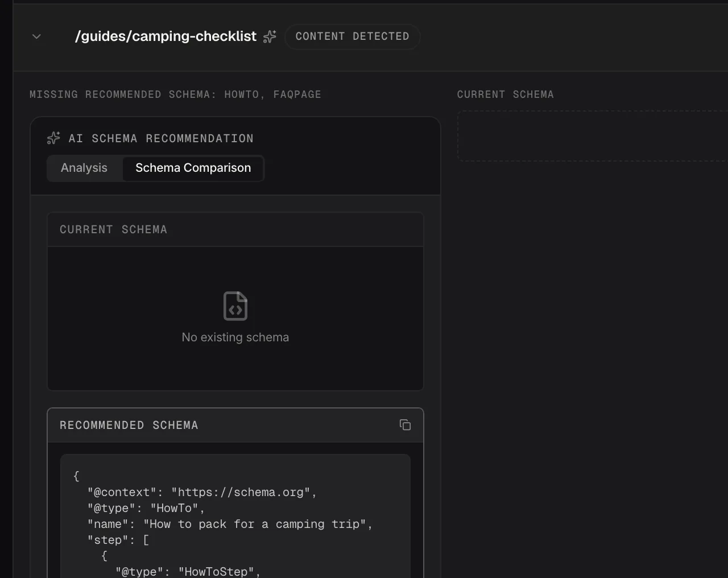Click the "@type": "HowToStep" code line

tap(188, 571)
